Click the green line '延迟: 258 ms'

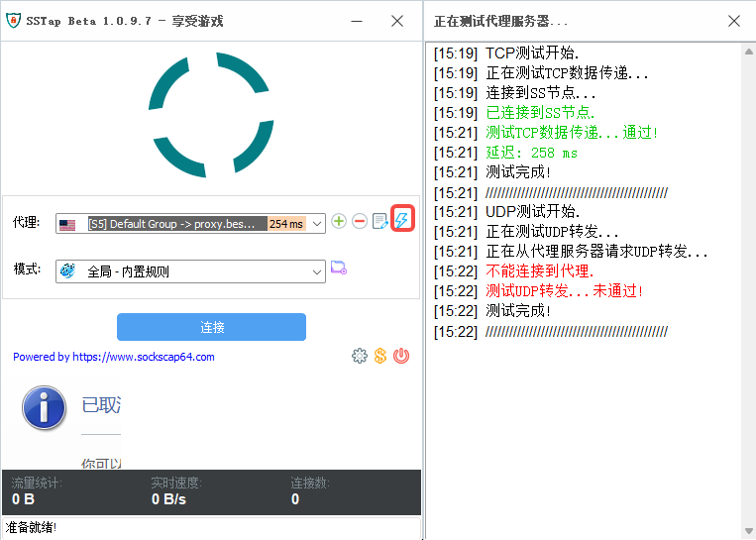click(531, 153)
